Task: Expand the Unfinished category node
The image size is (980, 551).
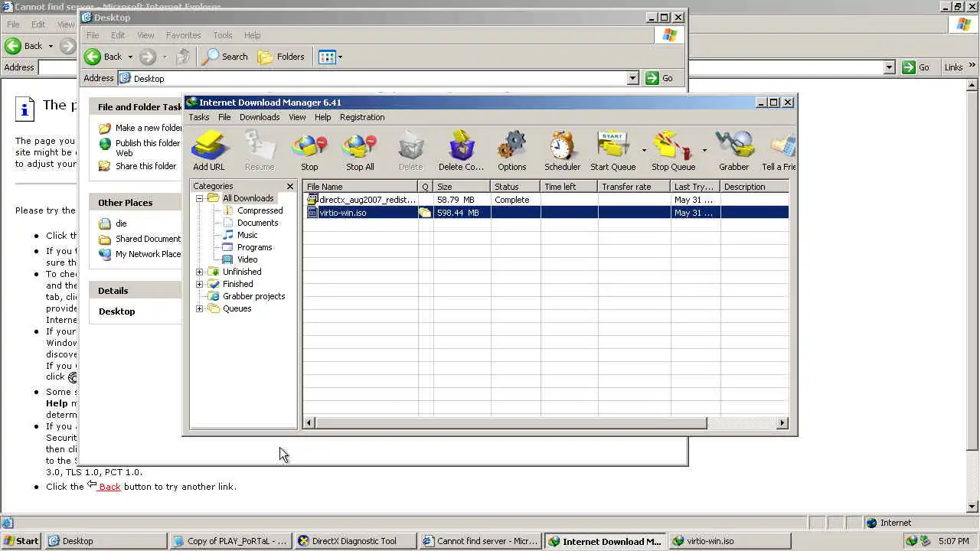Action: [200, 272]
